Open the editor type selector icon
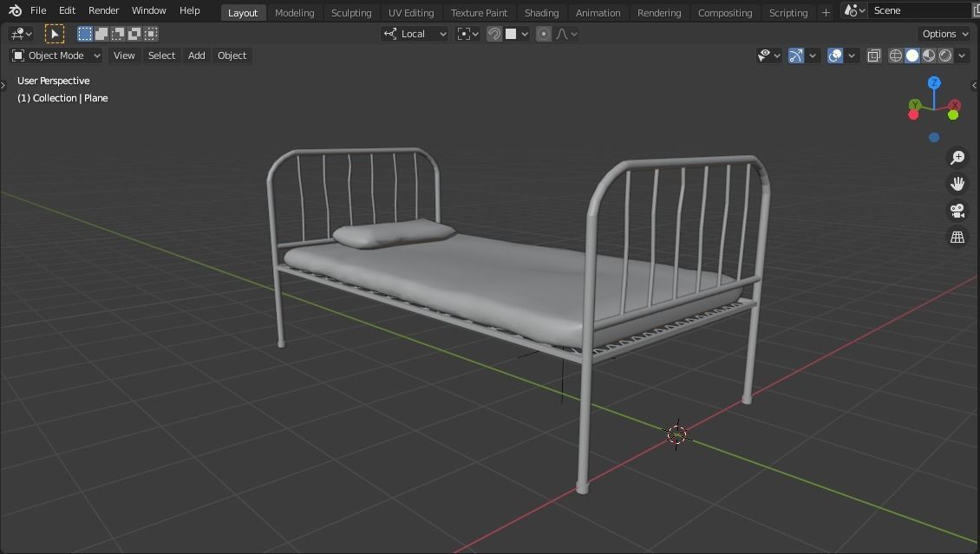The image size is (980, 554). coord(22,34)
